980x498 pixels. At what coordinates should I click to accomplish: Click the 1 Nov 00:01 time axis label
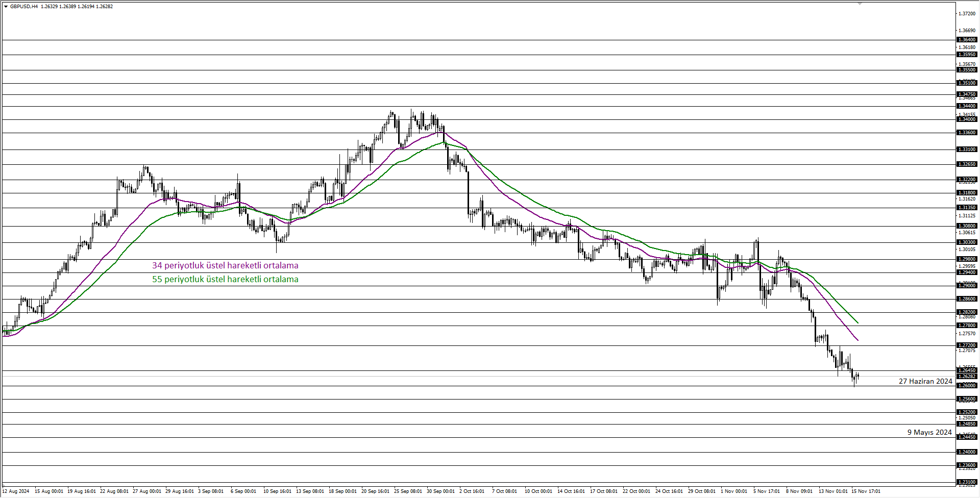click(734, 491)
